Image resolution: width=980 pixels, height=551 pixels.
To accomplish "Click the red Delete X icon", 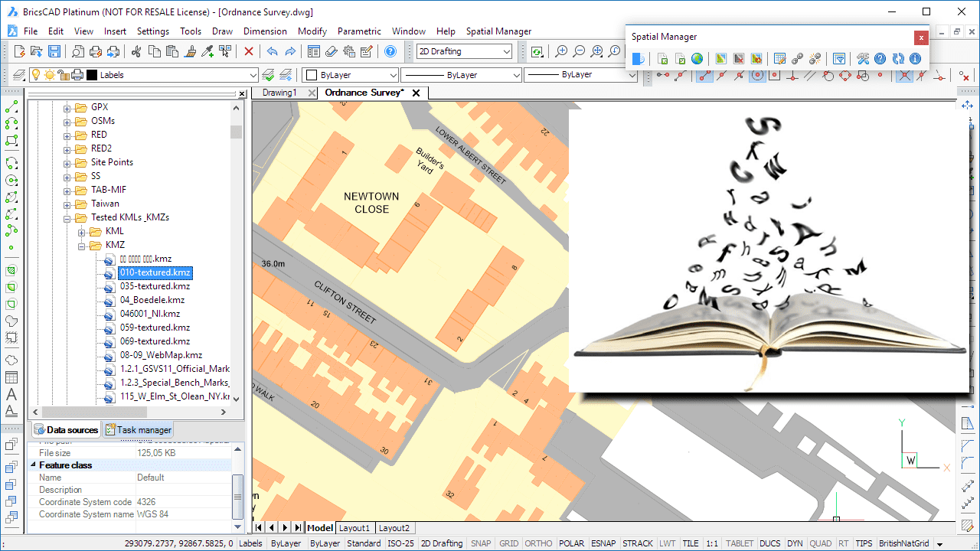I will [248, 51].
